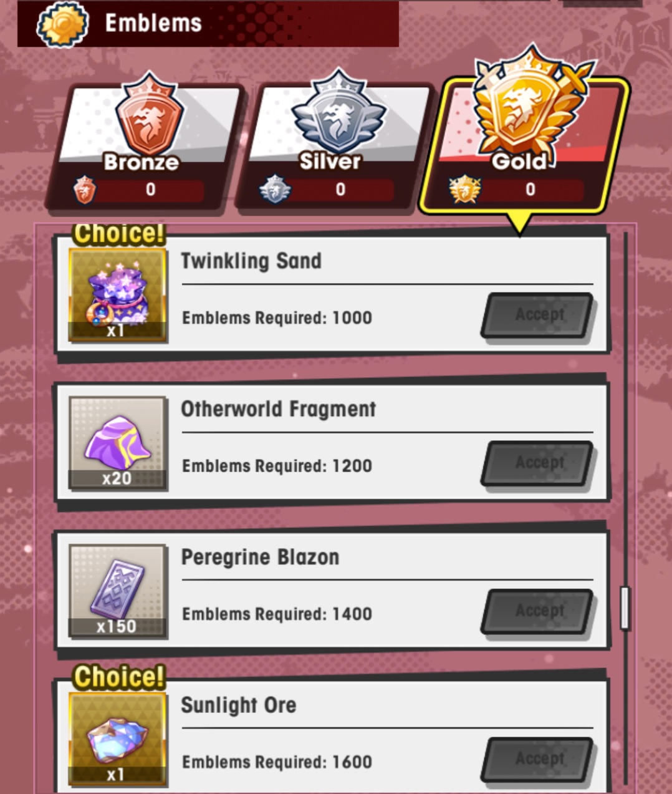Click the small bronze emblem counter icon

click(x=85, y=190)
